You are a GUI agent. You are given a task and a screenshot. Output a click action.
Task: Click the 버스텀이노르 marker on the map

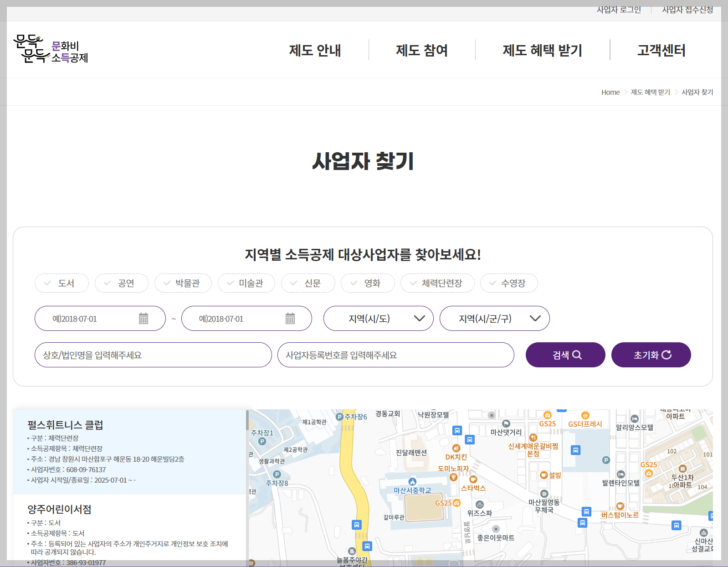click(x=620, y=506)
